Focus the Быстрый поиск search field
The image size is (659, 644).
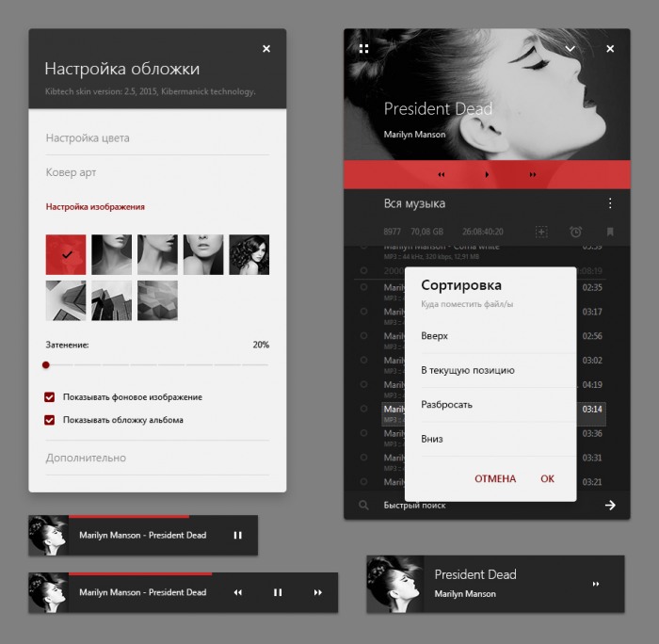point(488,506)
